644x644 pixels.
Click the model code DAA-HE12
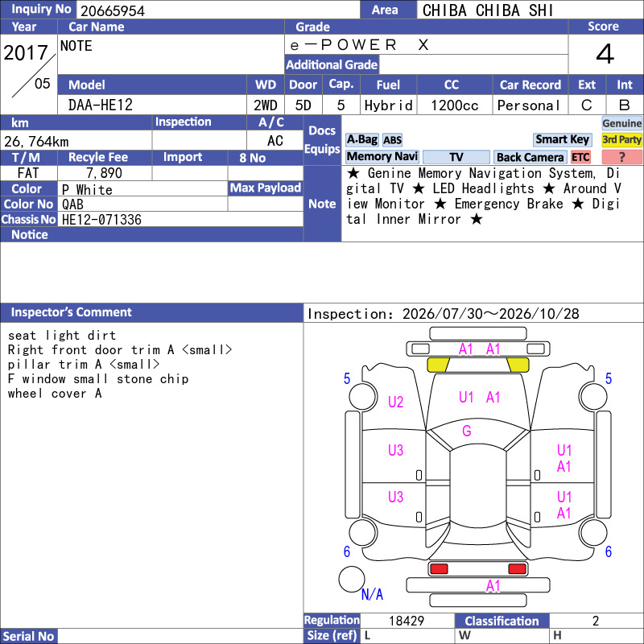(100, 105)
